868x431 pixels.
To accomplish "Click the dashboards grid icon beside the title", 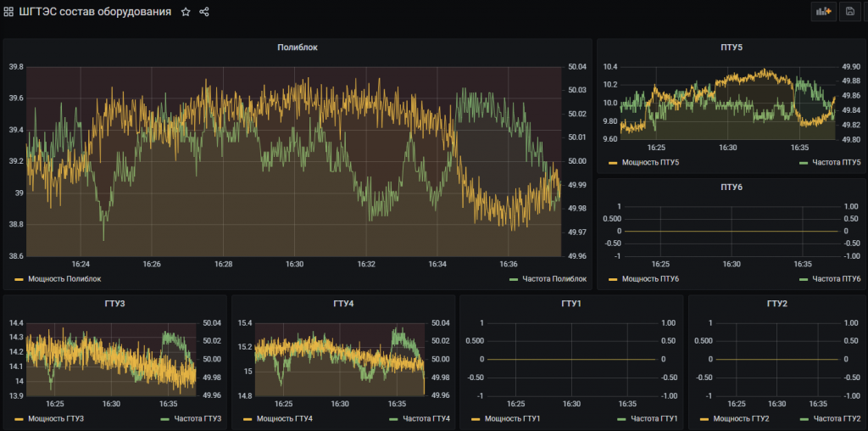I will (x=8, y=12).
